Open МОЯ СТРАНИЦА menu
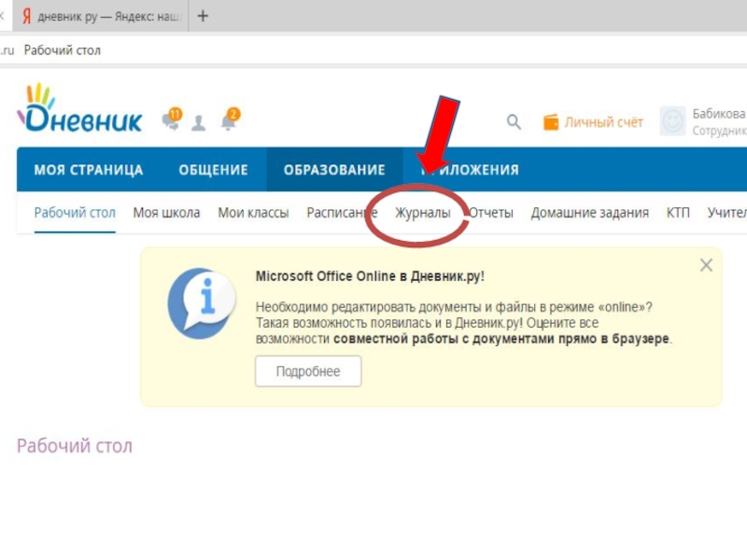Image resolution: width=747 pixels, height=560 pixels. (x=89, y=170)
